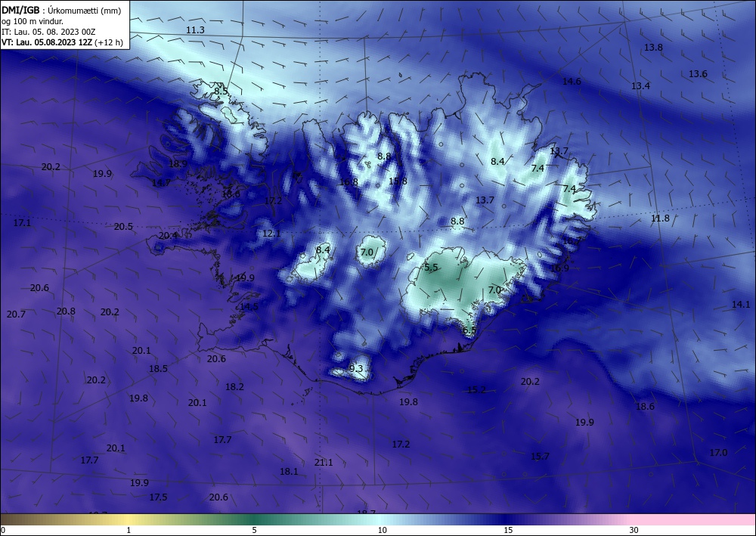Click the map value 18.9
Screen dimensions: 756x536
point(178,163)
